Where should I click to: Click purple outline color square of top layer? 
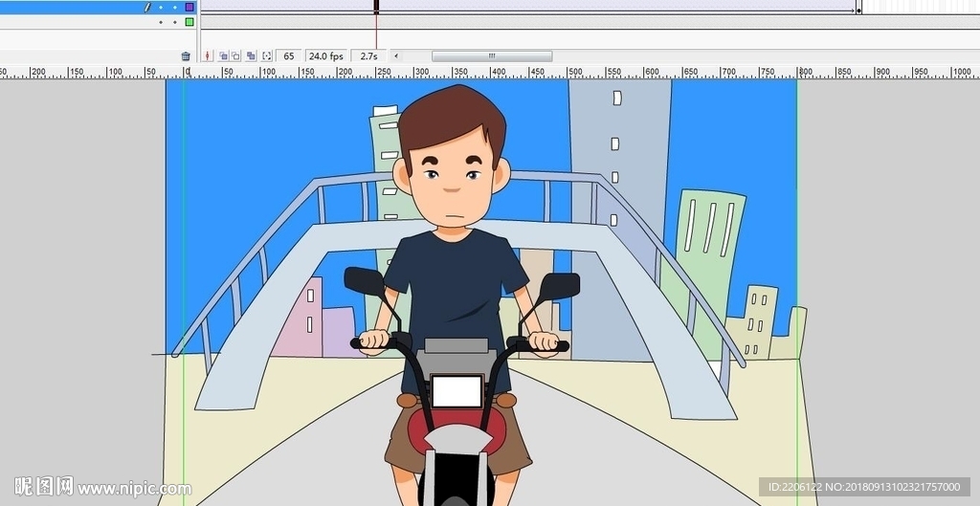coord(189,8)
